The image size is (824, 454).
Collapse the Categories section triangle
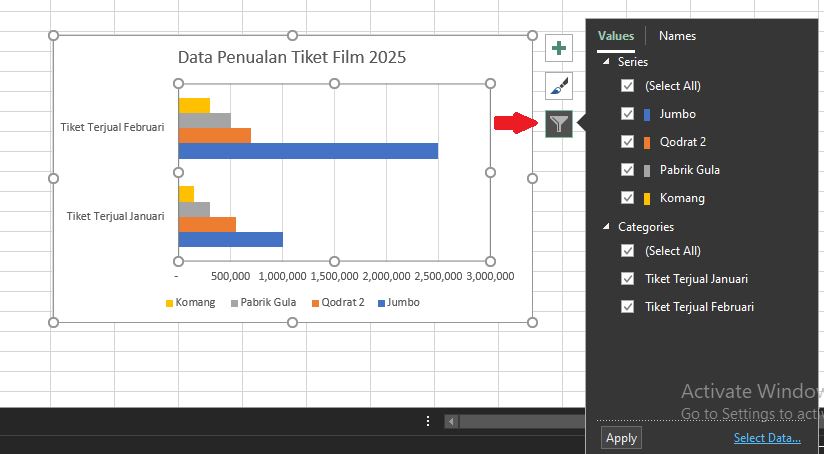click(606, 227)
